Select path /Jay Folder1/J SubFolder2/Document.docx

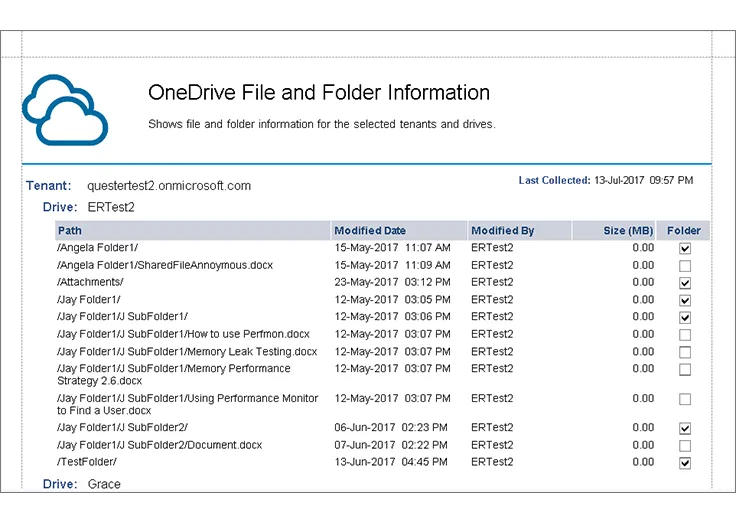(159, 445)
